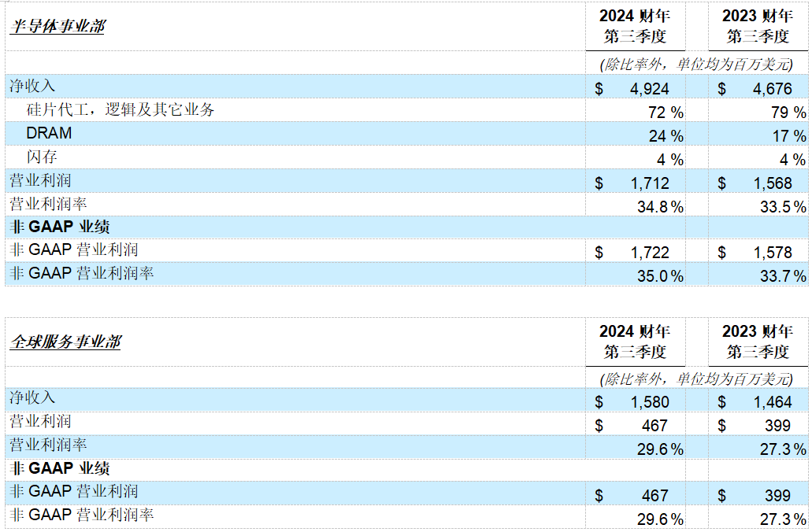Screen dimensions: 812x532
Task: Click the 全球服务事业部 section heading
Action: [x=65, y=342]
